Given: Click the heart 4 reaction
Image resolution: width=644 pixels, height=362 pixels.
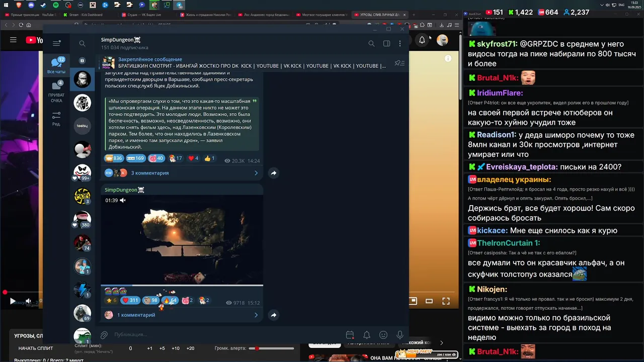Looking at the screenshot, I should 193,158.
